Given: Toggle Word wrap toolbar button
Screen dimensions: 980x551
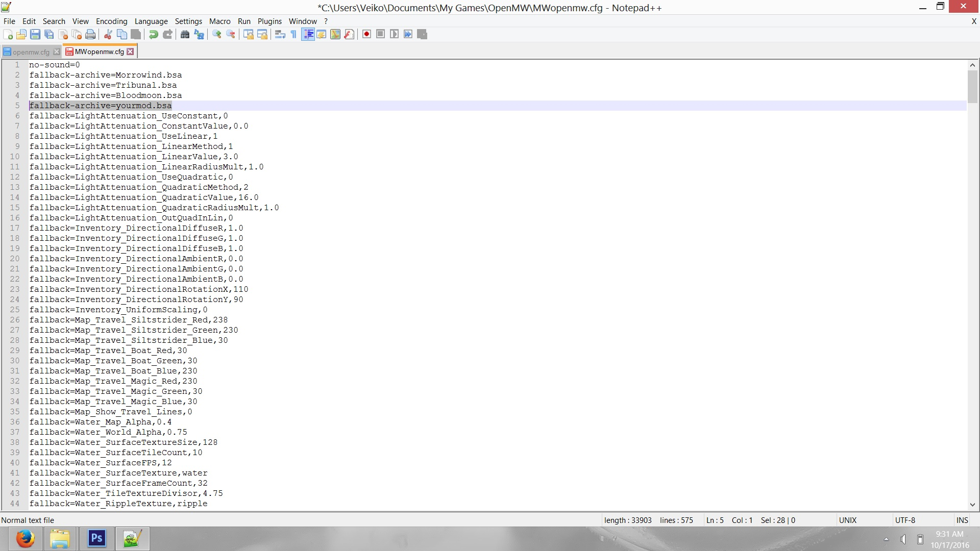Looking at the screenshot, I should click(x=280, y=34).
